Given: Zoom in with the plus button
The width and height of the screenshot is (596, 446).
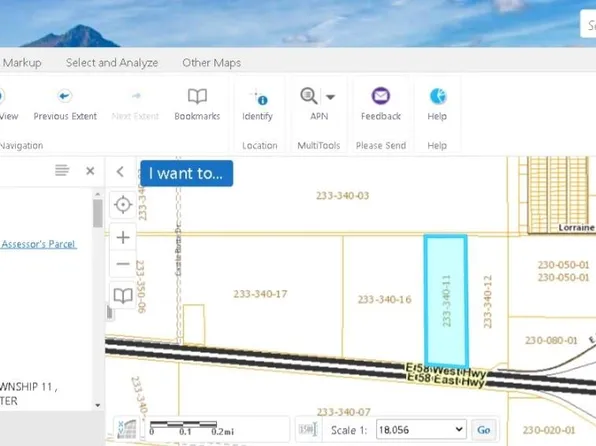Looking at the screenshot, I should [x=123, y=238].
